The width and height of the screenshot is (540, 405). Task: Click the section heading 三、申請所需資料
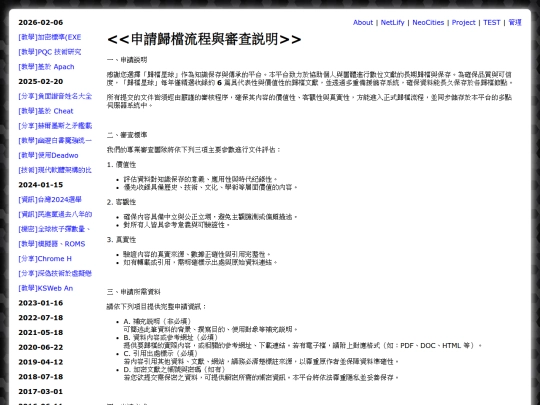(134, 292)
